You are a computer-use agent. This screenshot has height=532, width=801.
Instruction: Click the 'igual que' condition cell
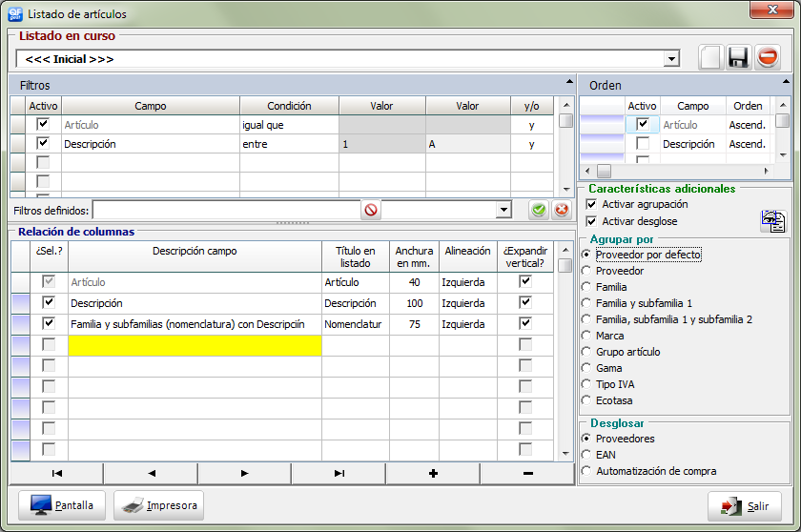(x=289, y=125)
